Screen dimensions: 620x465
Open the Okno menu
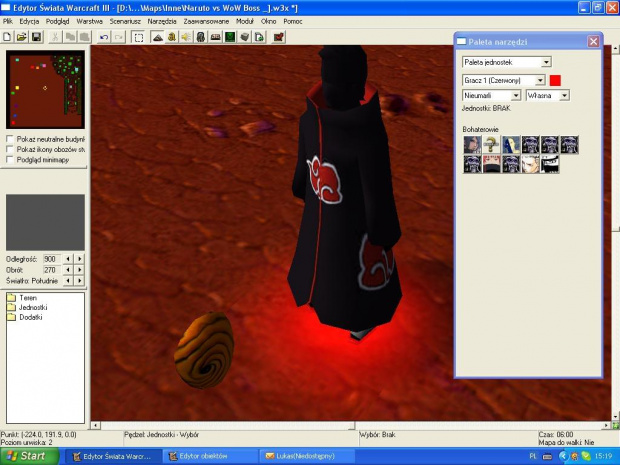click(268, 21)
